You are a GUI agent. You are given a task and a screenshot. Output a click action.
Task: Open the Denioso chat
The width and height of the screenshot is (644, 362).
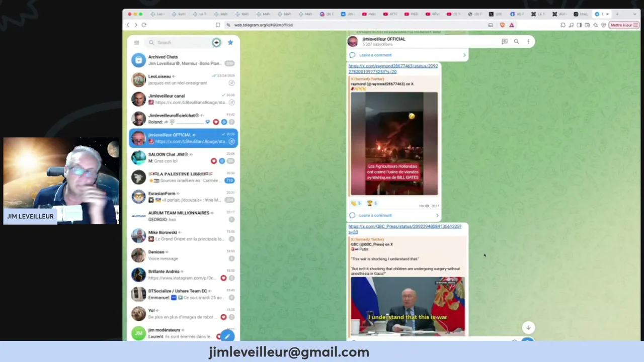pyautogui.click(x=184, y=255)
